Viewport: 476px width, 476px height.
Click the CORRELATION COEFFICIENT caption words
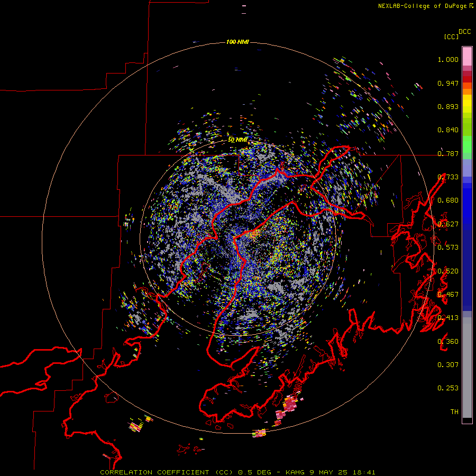154,472
